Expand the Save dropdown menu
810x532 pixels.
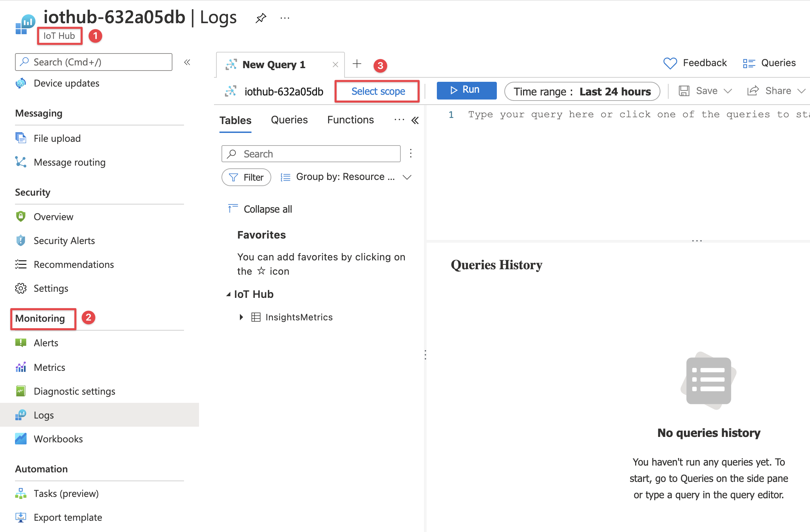pos(728,91)
